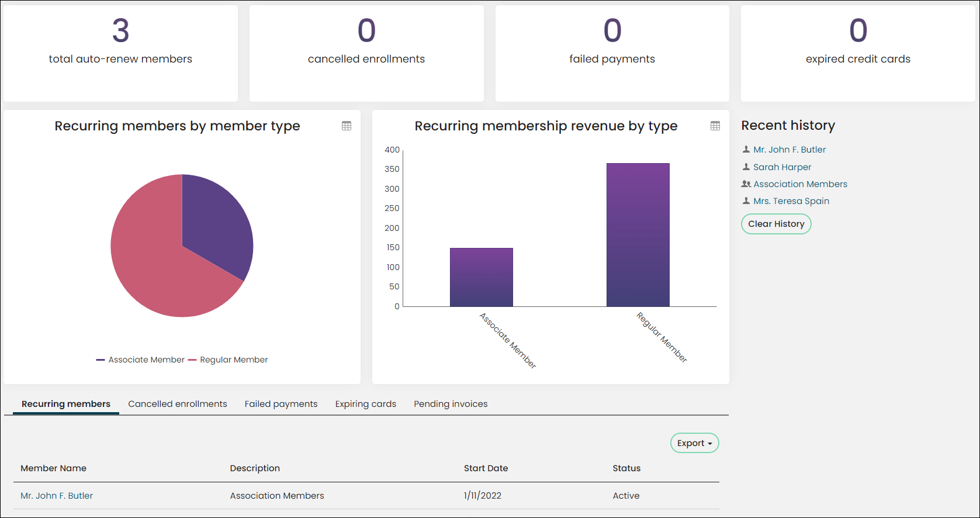Open Sarah Harper from recent history
The image size is (980, 518).
782,167
